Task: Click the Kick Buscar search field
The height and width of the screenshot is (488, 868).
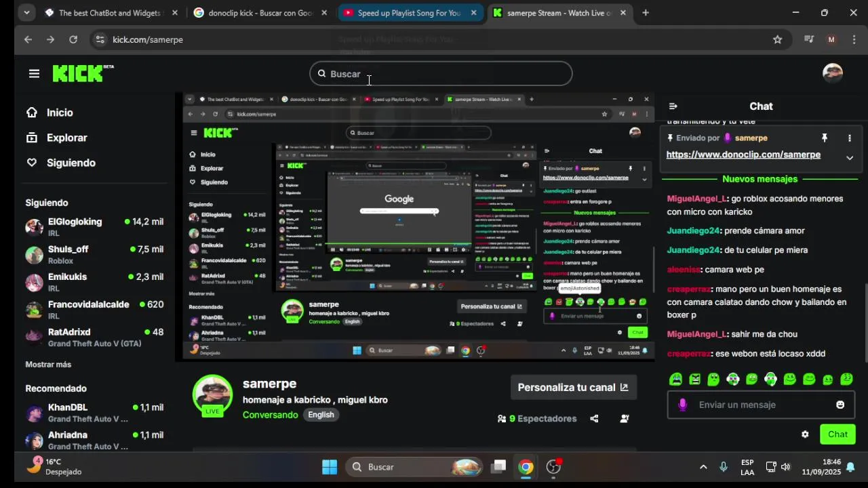Action: [441, 74]
